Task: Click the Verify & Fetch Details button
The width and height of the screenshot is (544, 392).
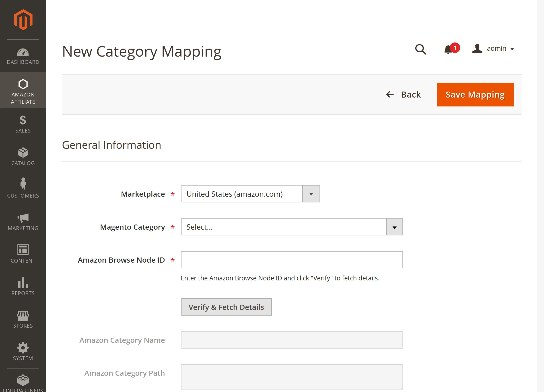Action: tap(226, 307)
